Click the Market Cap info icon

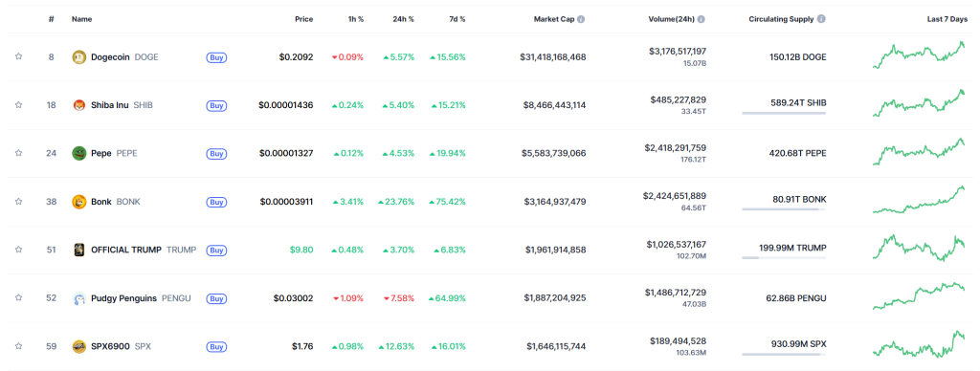pos(581,19)
